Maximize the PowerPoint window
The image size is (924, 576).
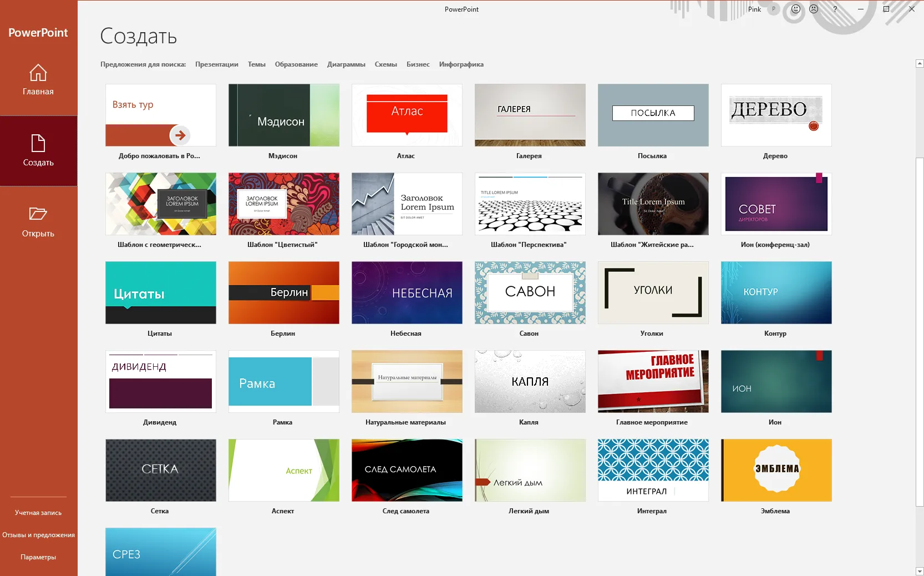pyautogui.click(x=886, y=9)
